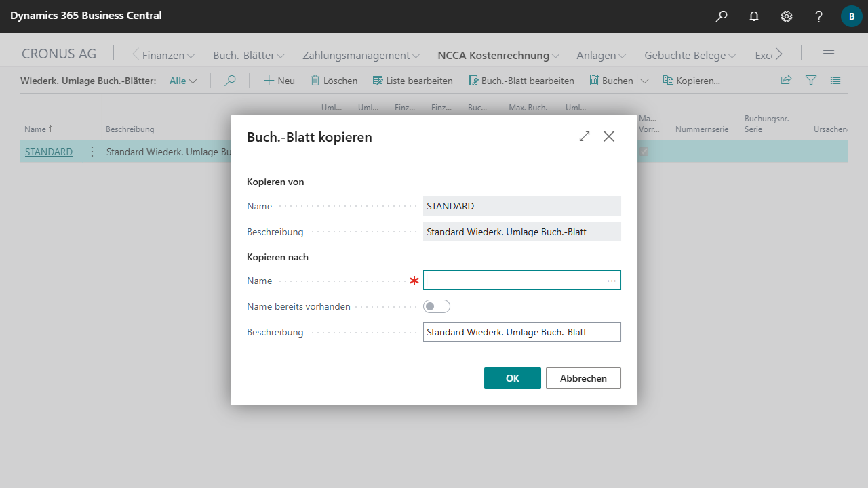Expand the Buchen split-button arrow

click(644, 81)
